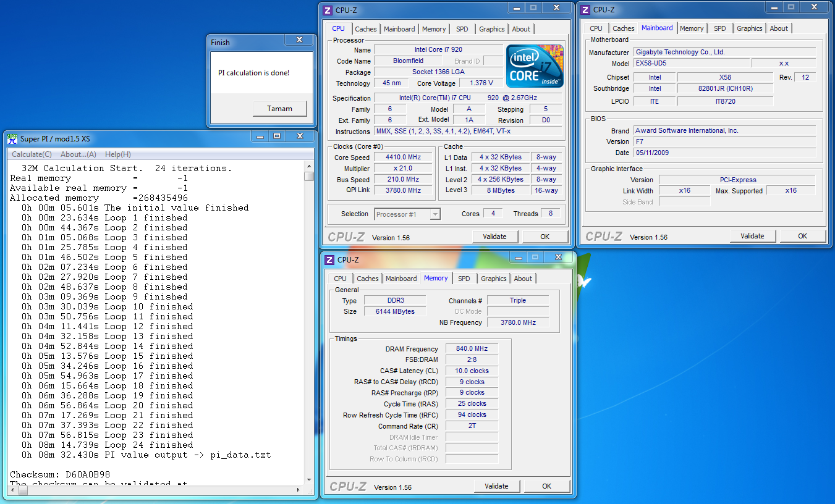This screenshot has width=835, height=504.
Task: Click the CPU-Z title icon of the Mainboard window
Action: [x=586, y=9]
